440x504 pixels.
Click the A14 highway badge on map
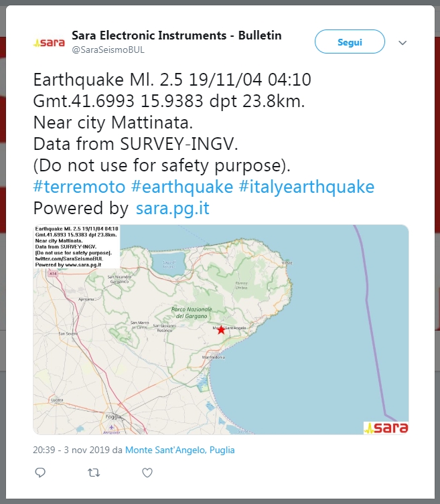click(53, 274)
